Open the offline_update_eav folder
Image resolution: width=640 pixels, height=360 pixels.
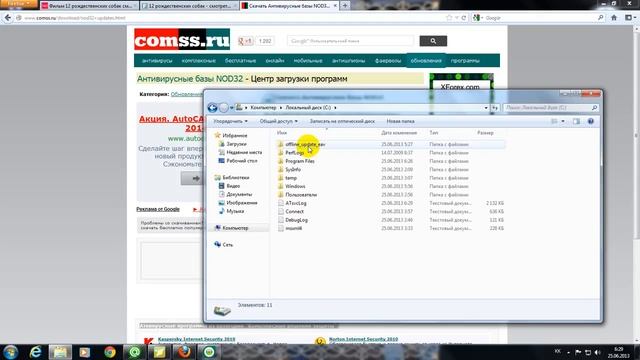click(x=305, y=144)
